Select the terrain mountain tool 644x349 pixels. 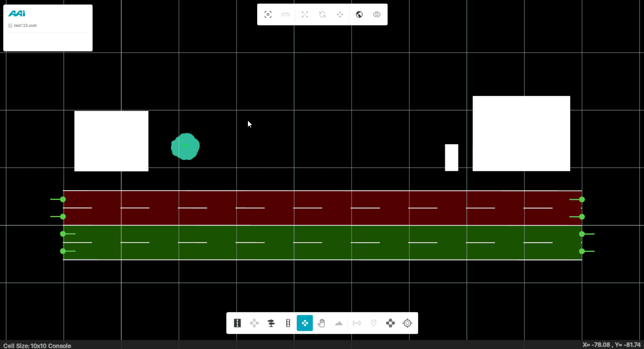[x=339, y=323]
